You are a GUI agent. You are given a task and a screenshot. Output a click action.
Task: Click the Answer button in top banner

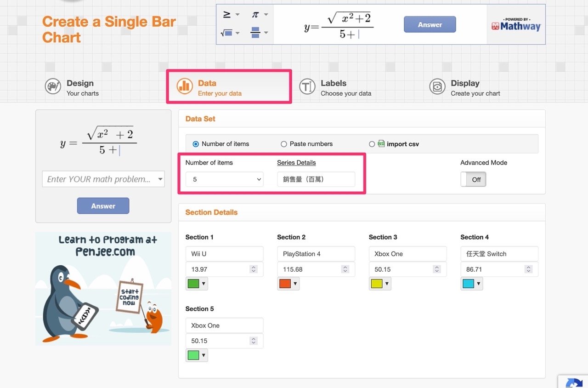pyautogui.click(x=430, y=24)
